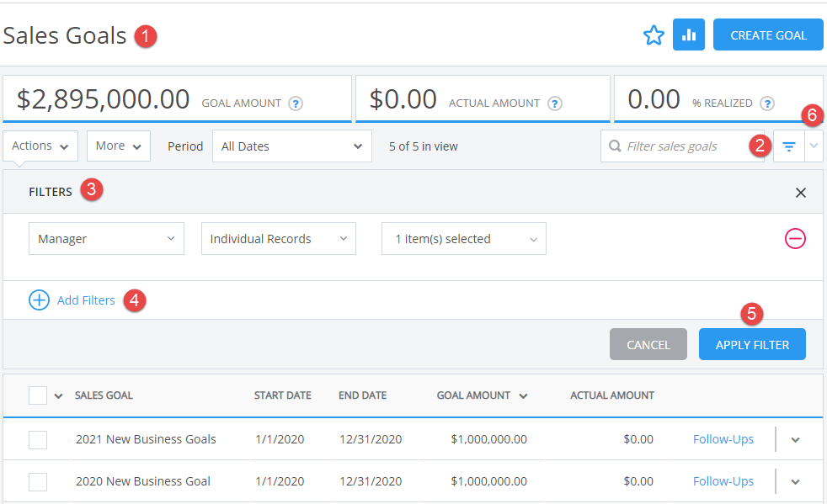Check the 2021 New Business Goals row
Screen dimensions: 827x504
point(38,440)
